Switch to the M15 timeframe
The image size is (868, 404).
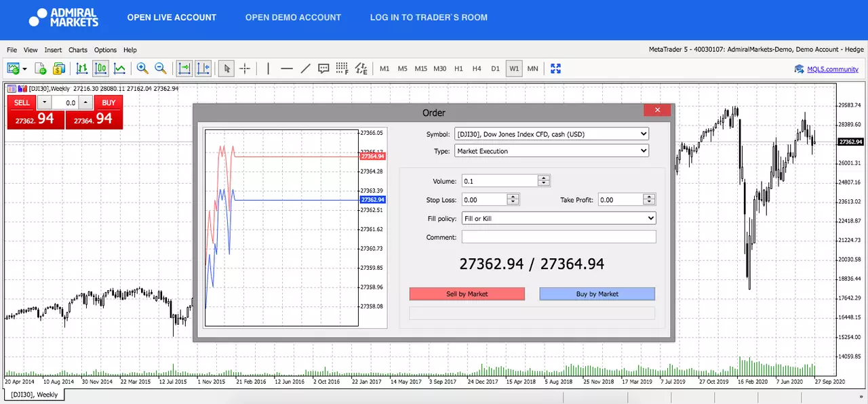pyautogui.click(x=421, y=69)
